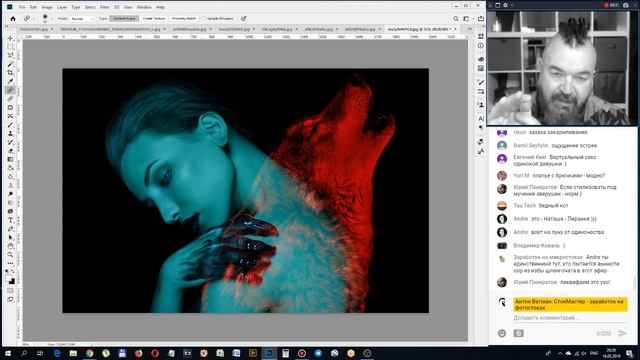Click the image attachment icon in chat
The height and width of the screenshot is (360, 640).
518,333
